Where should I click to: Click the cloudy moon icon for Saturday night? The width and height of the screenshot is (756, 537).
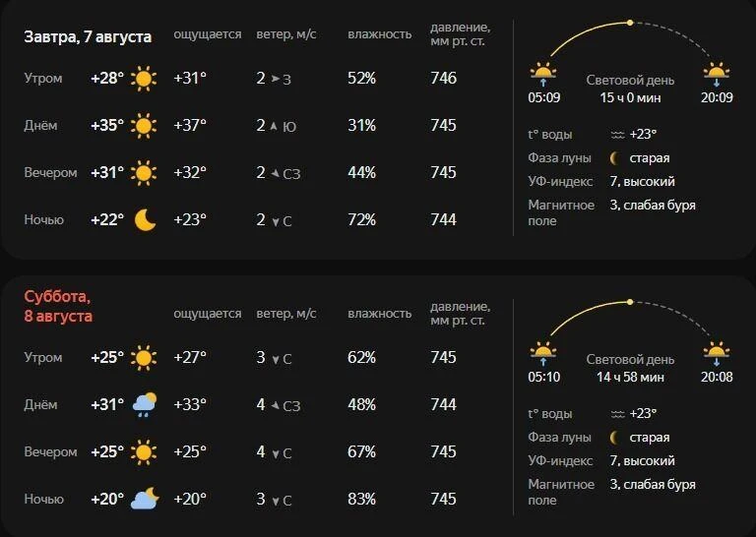pos(145,499)
